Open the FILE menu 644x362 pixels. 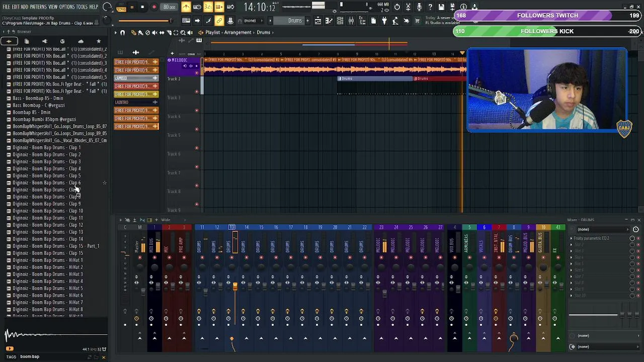[6, 7]
